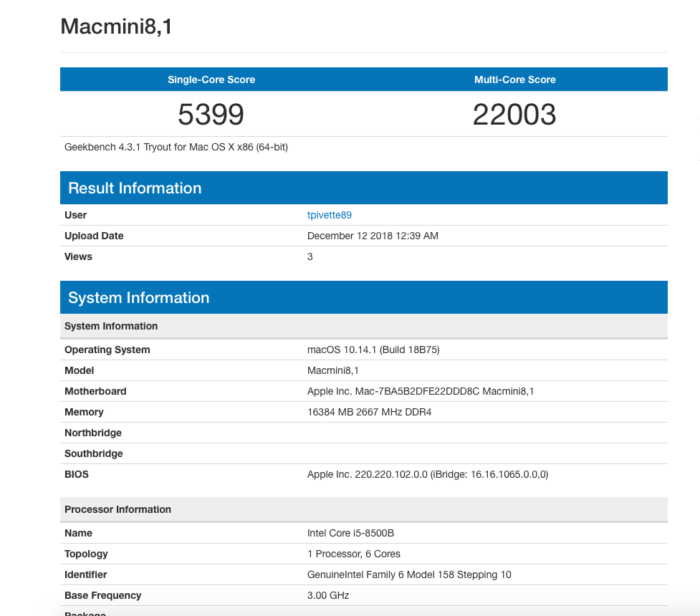The width and height of the screenshot is (700, 616).
Task: Click the Motherboard value Mac-7BA5B2DFE22DDD8C
Action: pos(420,392)
